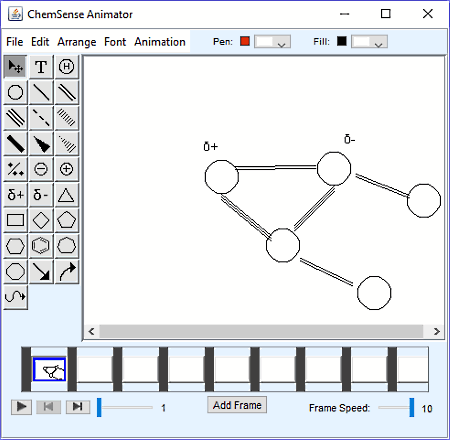Minimize the ChemSense Animator window
The image size is (450, 440).
pos(344,14)
